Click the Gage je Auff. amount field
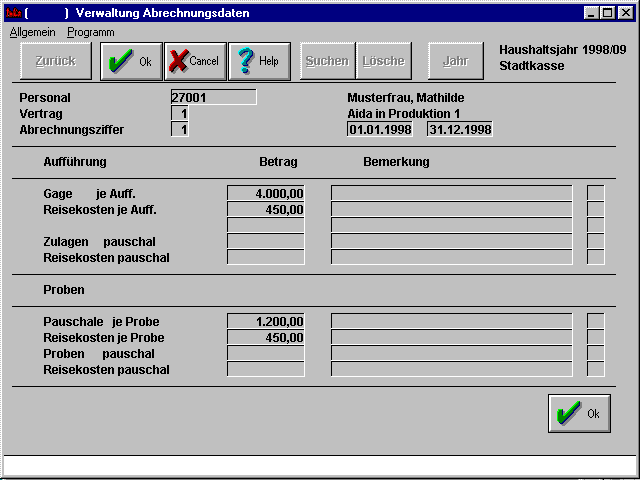 (x=266, y=194)
